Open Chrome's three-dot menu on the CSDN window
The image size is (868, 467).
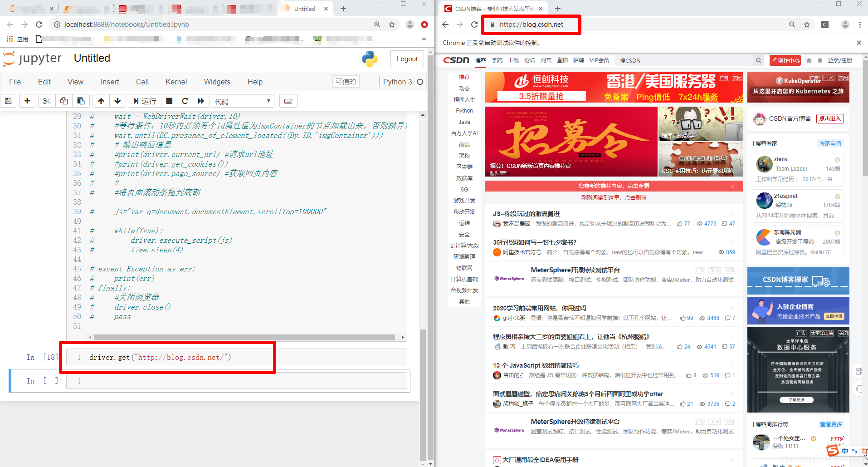(x=860, y=25)
